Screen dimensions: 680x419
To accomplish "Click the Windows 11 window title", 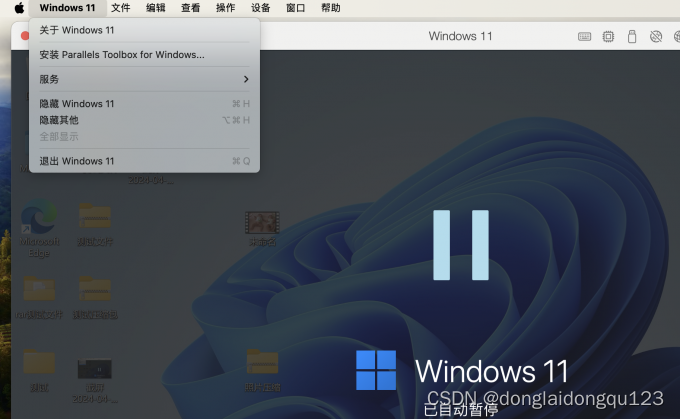I will click(461, 36).
